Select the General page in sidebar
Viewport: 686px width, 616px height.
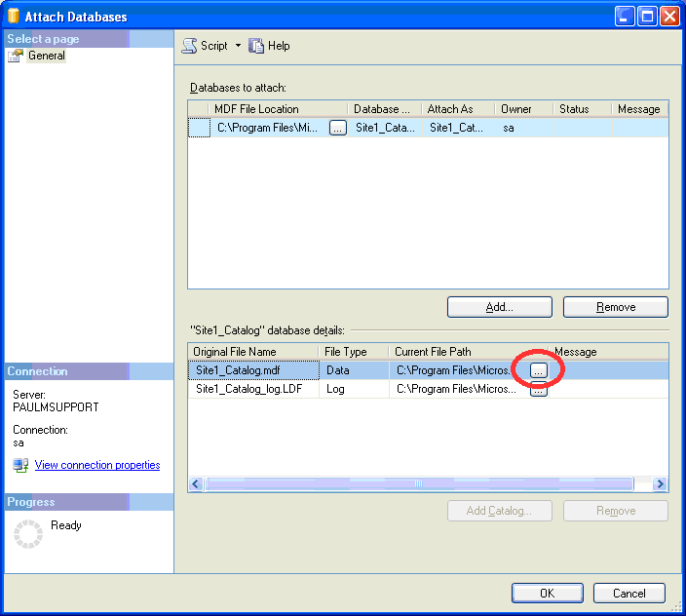click(46, 56)
